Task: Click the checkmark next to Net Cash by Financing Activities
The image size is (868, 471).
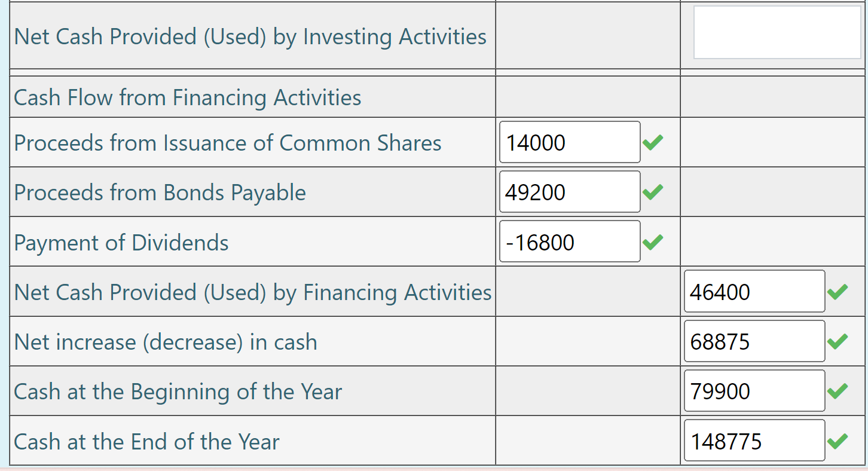Action: 838,292
